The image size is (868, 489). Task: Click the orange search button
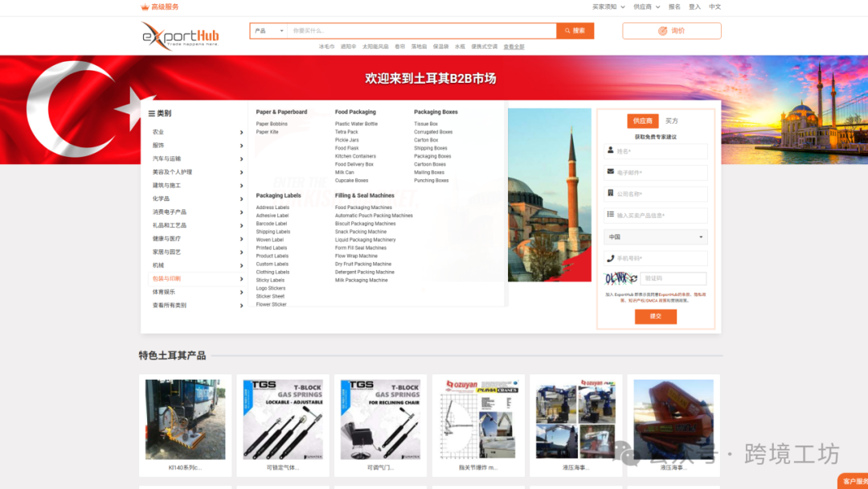point(575,31)
